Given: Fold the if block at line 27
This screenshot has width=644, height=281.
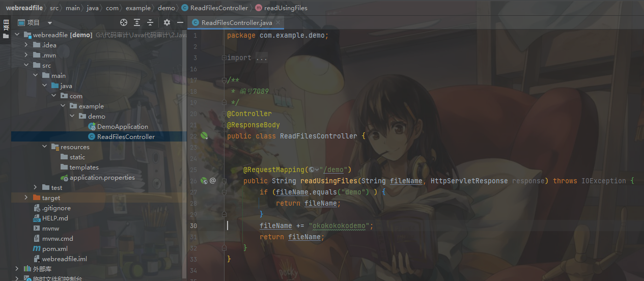Looking at the screenshot, I should [224, 192].
